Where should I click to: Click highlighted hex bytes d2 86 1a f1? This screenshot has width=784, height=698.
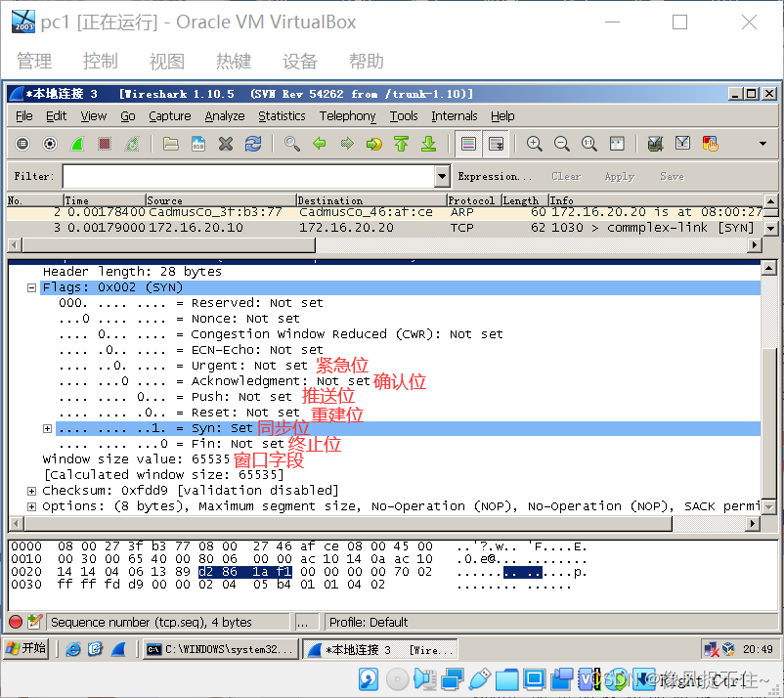(x=245, y=572)
